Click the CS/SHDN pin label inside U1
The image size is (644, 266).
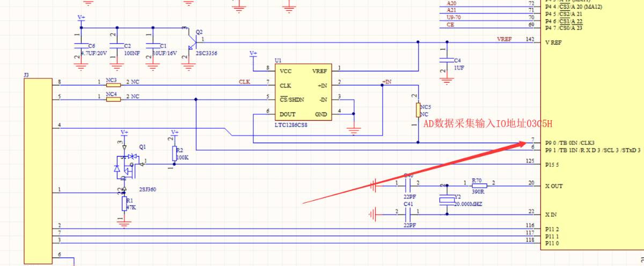click(x=292, y=99)
